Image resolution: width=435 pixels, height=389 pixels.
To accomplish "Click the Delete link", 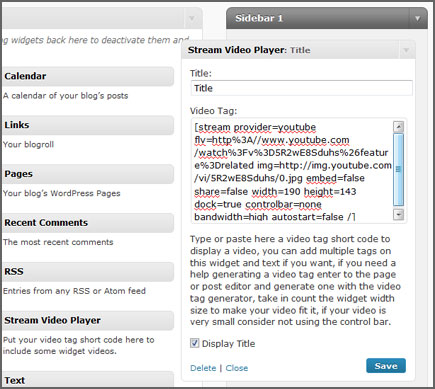I will coord(203,368).
